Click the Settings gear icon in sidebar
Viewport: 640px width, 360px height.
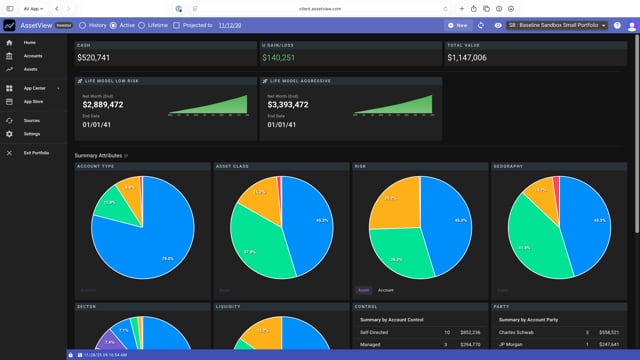(9, 134)
